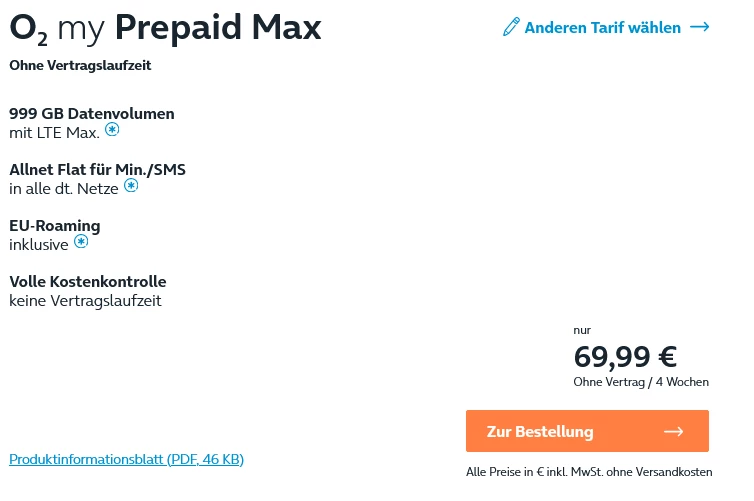The height and width of the screenshot is (501, 754).
Task: Click the '999 GB Datenvolumen' feature title
Action: [x=92, y=113]
